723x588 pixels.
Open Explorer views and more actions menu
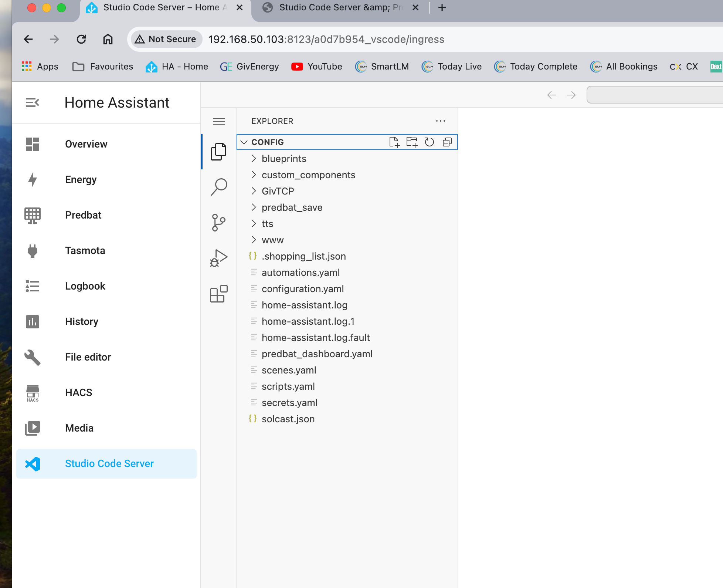tap(441, 121)
